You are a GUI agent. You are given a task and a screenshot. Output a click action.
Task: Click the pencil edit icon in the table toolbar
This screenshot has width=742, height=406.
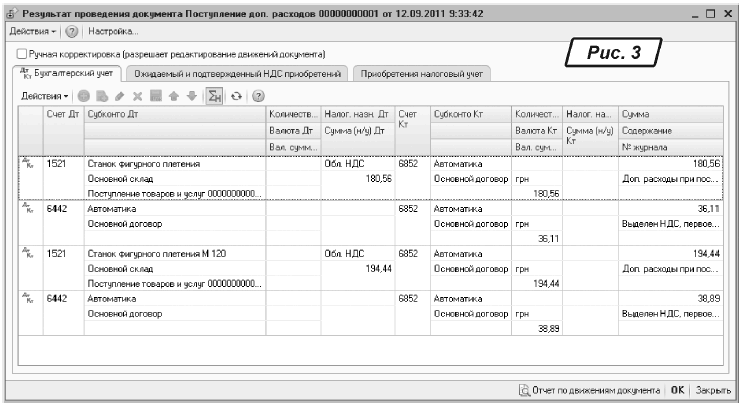click(x=118, y=97)
